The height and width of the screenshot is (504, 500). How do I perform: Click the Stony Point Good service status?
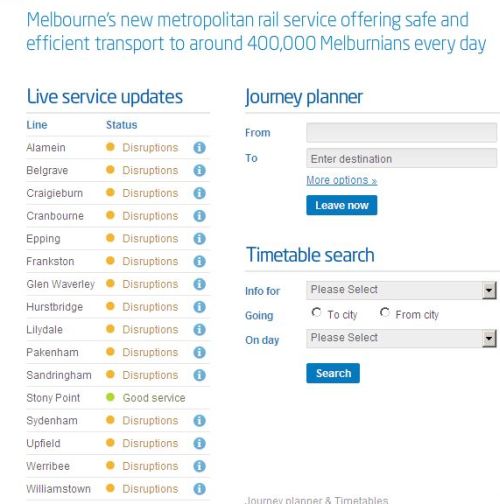tap(154, 398)
